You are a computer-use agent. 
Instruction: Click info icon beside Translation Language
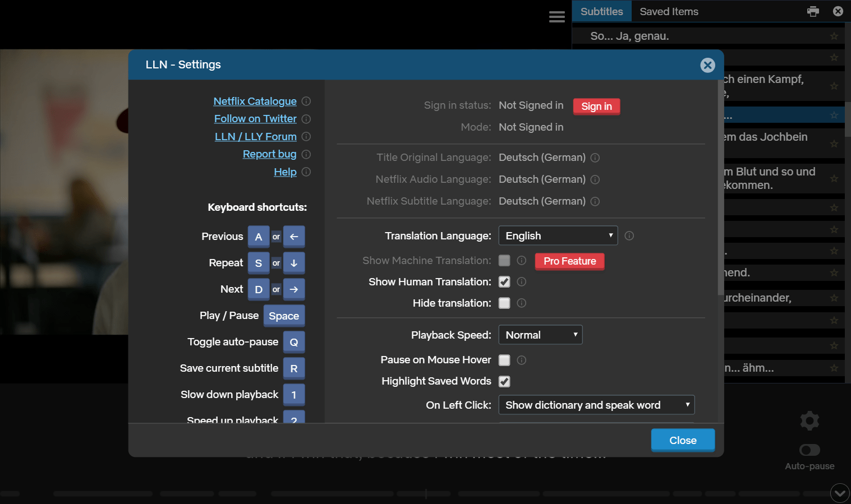[x=629, y=236]
